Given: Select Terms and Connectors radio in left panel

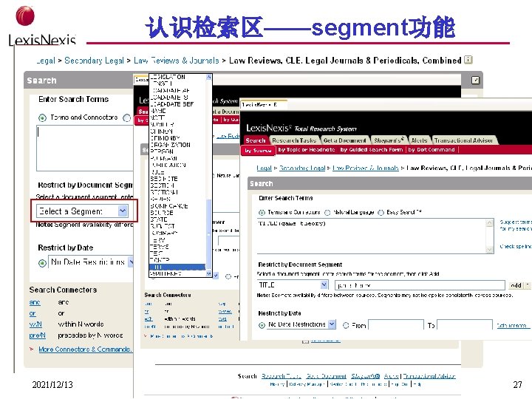Looking at the screenshot, I should click(x=42, y=117).
